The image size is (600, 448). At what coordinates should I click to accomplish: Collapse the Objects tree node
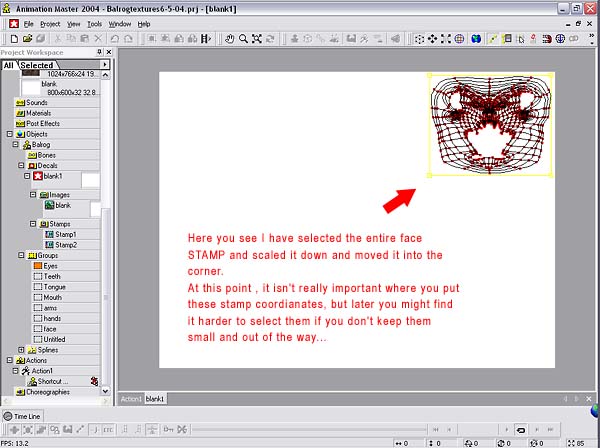[10, 134]
